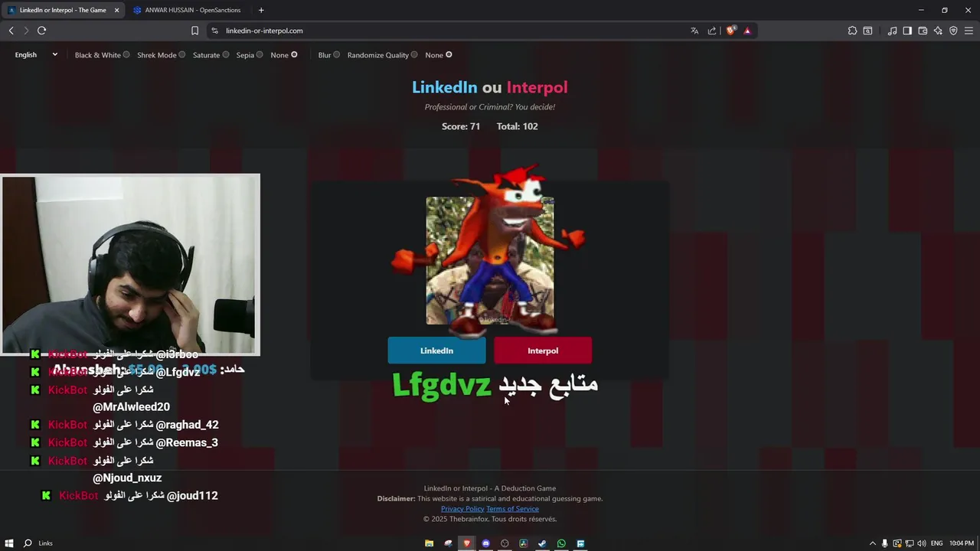Select the Sepia filter radio
980x551 pixels.
pyautogui.click(x=260, y=54)
